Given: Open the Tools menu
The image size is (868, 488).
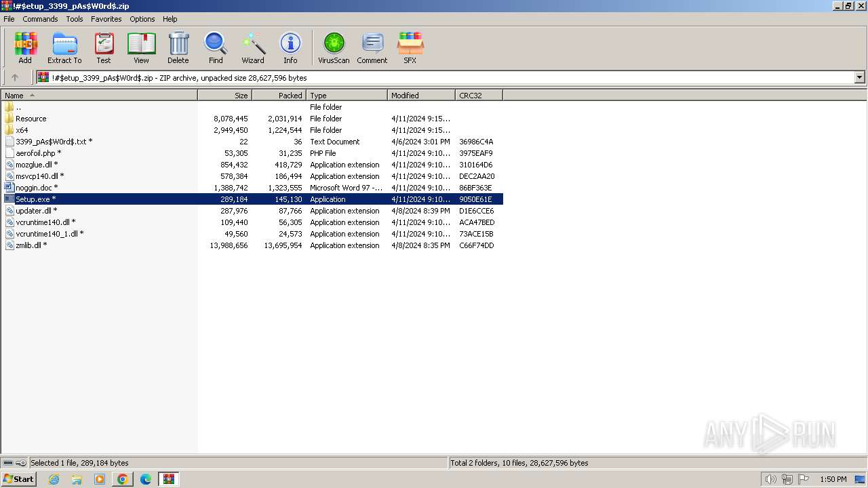Looking at the screenshot, I should click(x=75, y=19).
